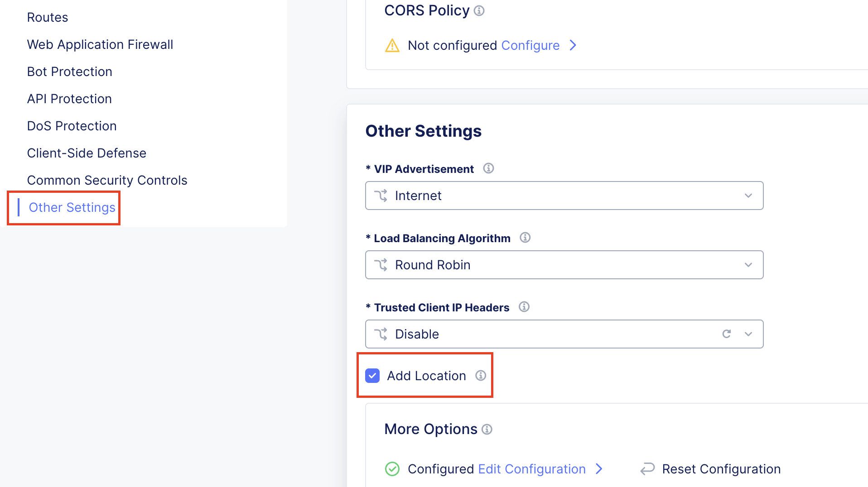
Task: Click the green checkmark beside Configured
Action: tap(392, 469)
